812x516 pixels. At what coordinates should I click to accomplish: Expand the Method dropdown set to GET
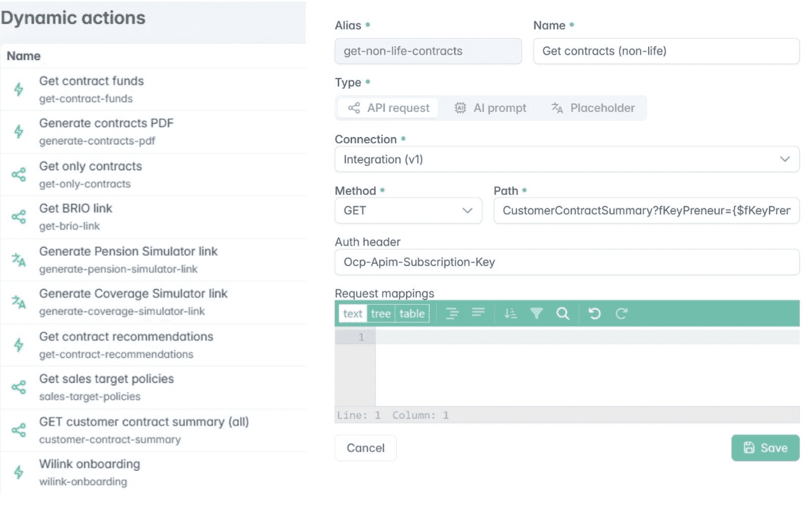[x=408, y=211]
